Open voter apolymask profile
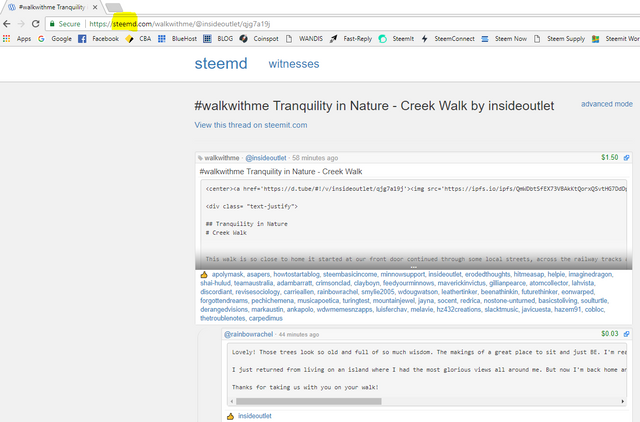This screenshot has width=640, height=422. coord(227,275)
